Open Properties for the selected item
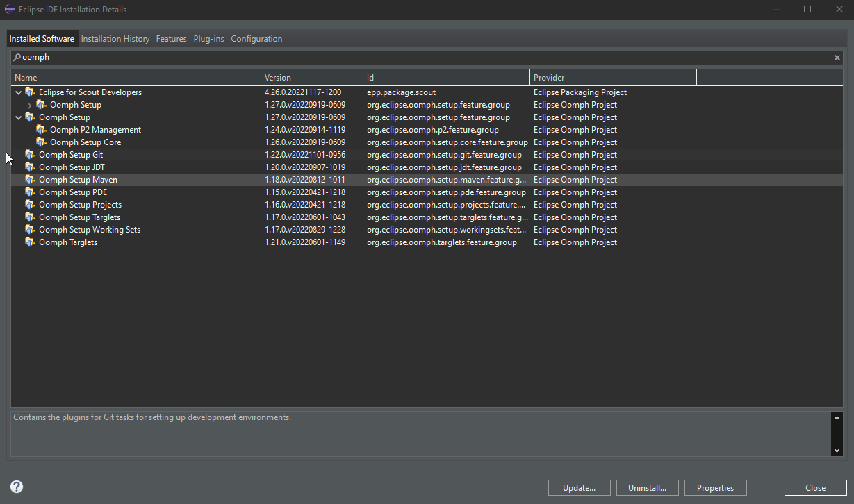This screenshot has height=504, width=854. pyautogui.click(x=716, y=488)
